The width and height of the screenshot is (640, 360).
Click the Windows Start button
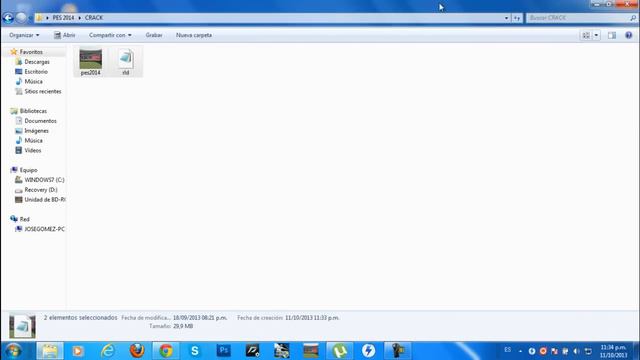13,351
